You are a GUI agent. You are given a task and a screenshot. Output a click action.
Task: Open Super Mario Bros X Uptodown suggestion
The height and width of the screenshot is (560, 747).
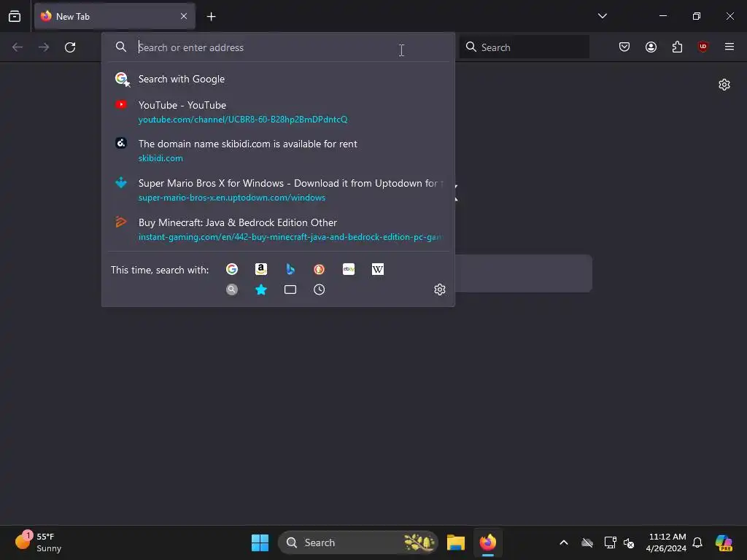[x=278, y=190]
